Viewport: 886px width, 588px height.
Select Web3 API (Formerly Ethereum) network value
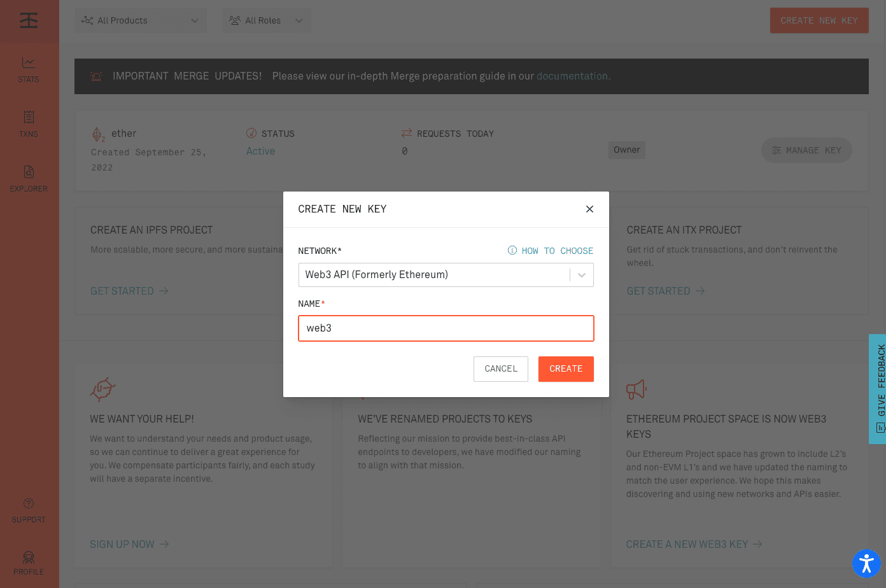(x=377, y=275)
